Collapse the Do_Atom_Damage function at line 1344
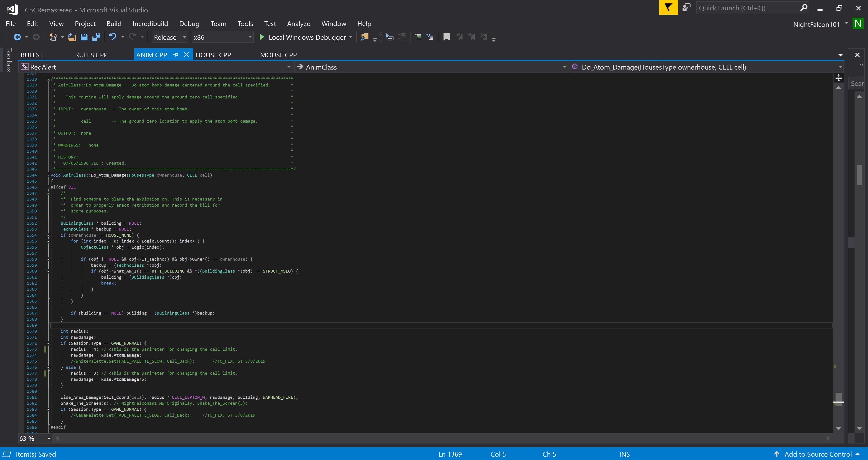 tap(48, 175)
